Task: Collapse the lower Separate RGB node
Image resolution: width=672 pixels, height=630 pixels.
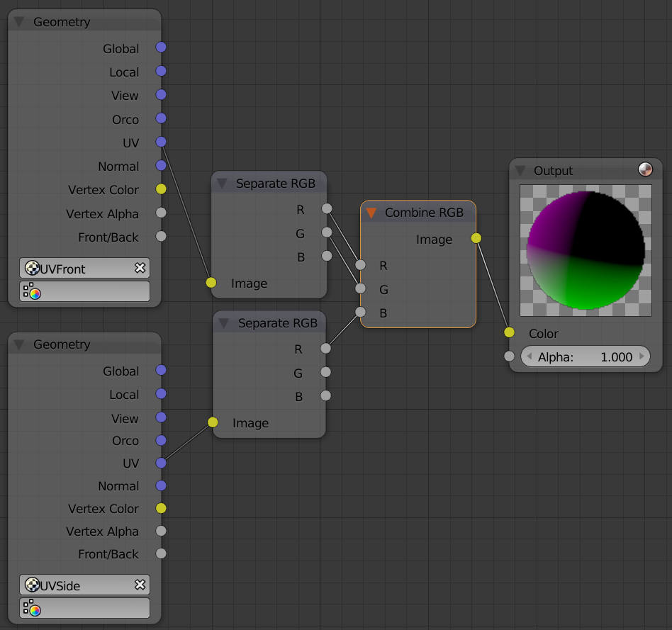Action: (x=224, y=323)
